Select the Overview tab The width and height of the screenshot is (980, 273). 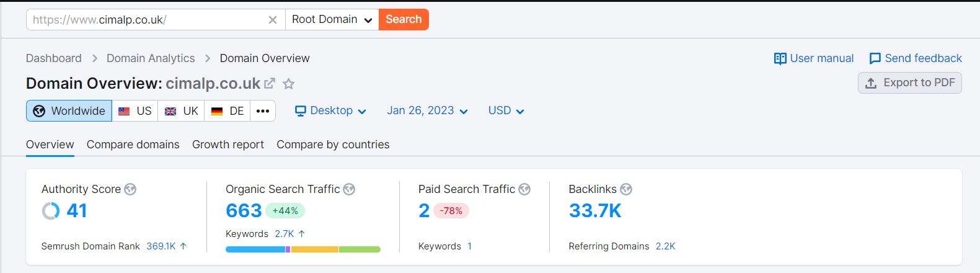tap(50, 145)
